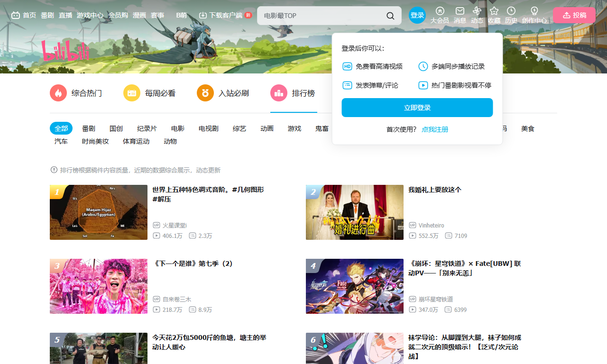This screenshot has width=607, height=364.
Task: Click the pink 投稿 upload button
Action: point(574,15)
